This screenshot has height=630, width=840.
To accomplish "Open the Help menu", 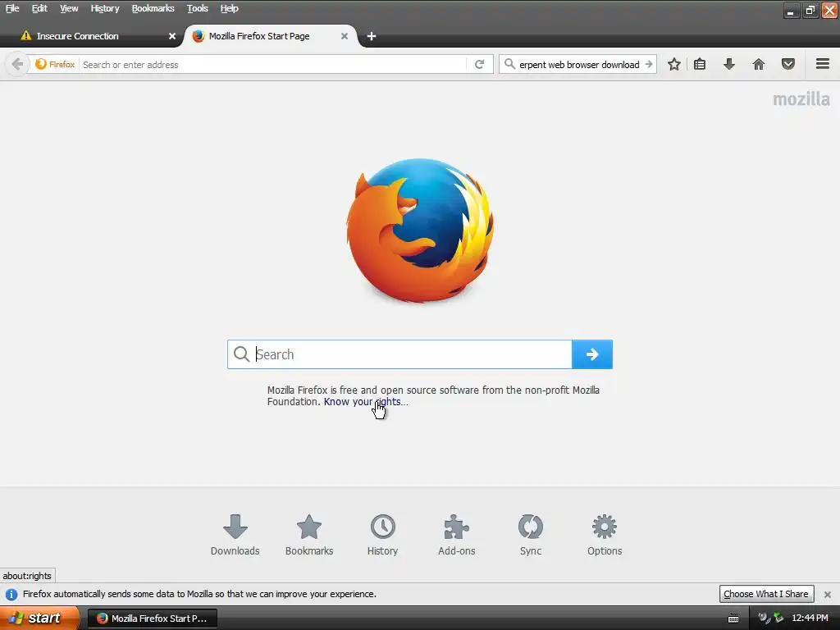I will (230, 8).
